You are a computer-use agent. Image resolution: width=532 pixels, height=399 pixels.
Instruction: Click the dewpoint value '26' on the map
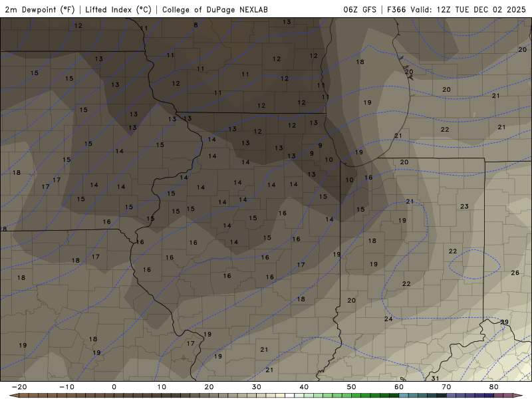click(x=515, y=273)
